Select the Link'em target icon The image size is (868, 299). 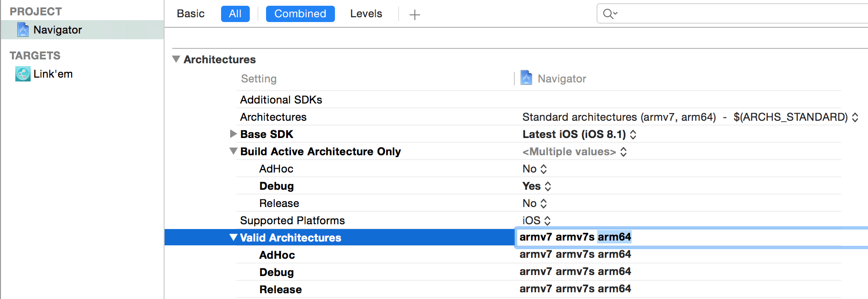coord(22,74)
